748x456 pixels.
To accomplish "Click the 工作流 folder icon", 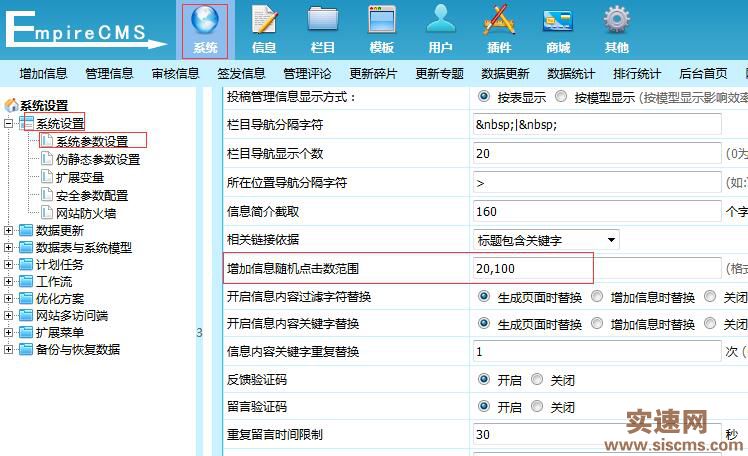I will 26,281.
